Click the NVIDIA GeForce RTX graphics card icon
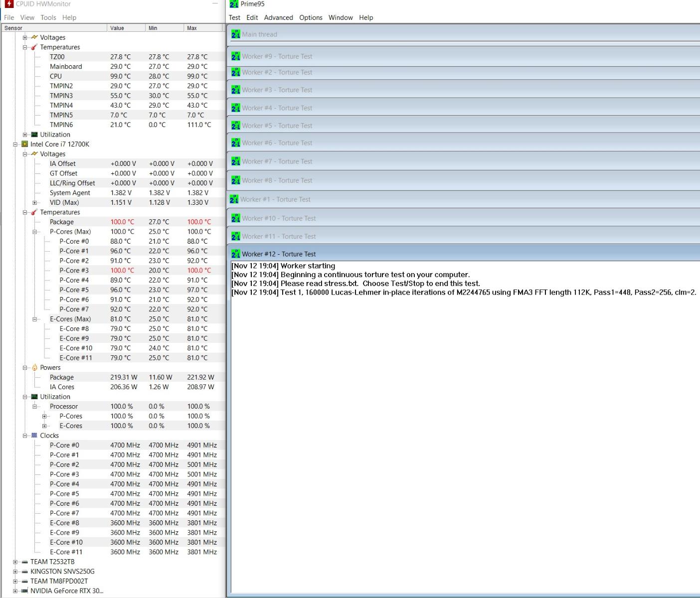 pyautogui.click(x=24, y=591)
